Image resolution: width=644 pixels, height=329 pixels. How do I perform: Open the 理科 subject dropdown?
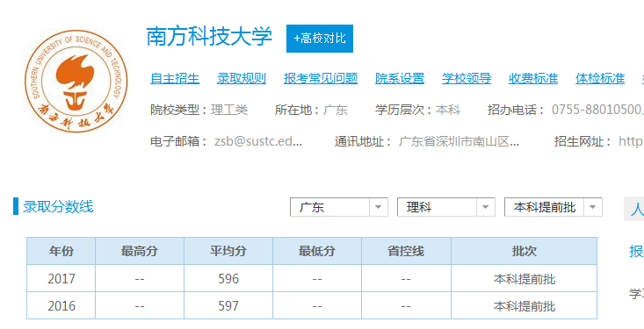(446, 207)
